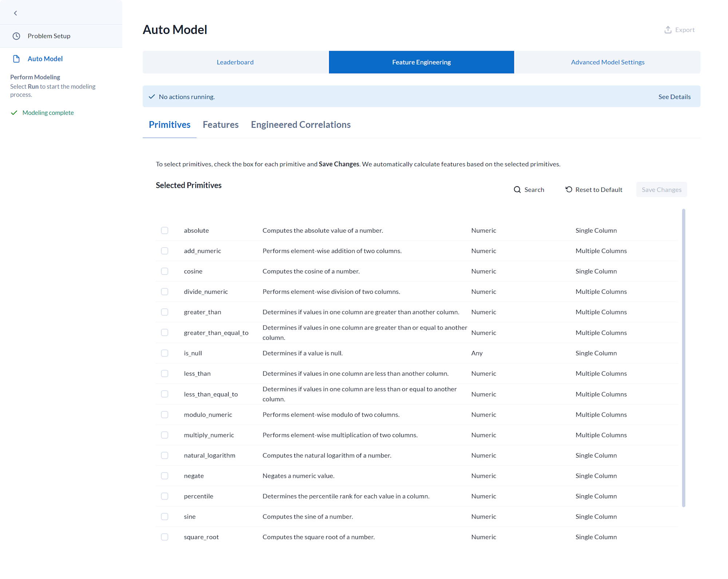
Task: Enable the divide_numeric checkbox
Action: pos(165,292)
